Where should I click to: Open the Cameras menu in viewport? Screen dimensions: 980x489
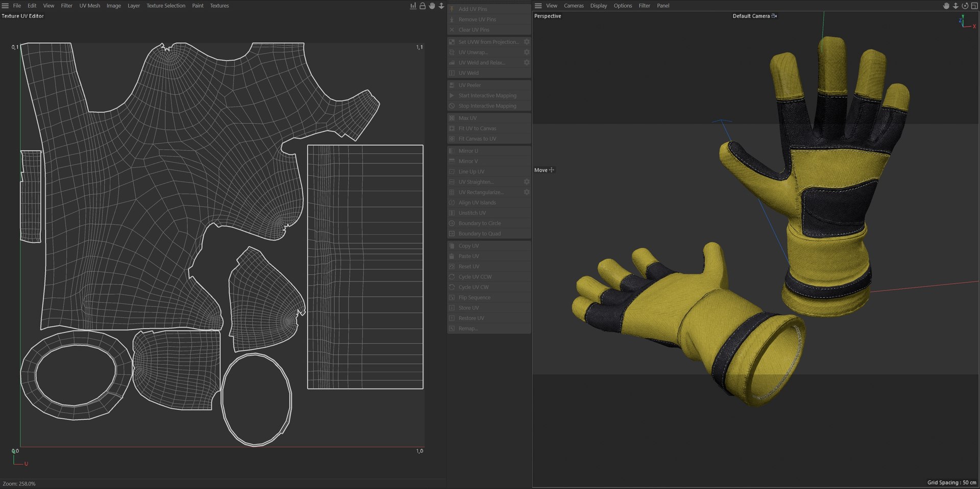pos(574,6)
